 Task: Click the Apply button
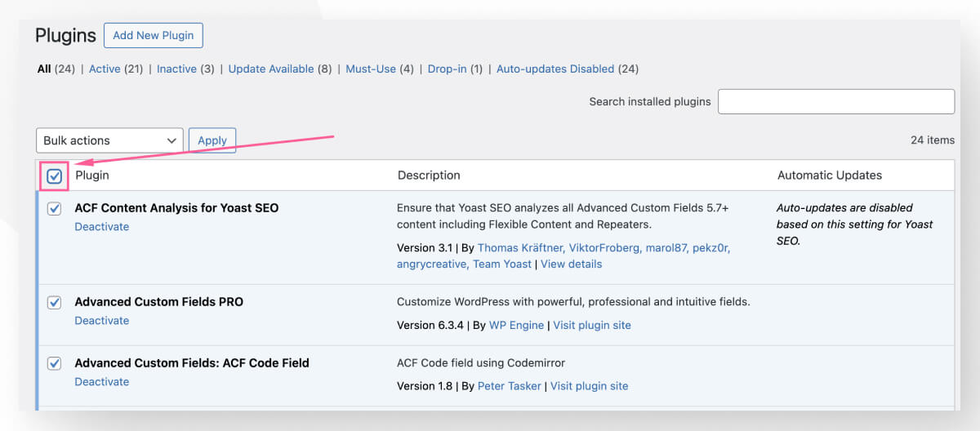click(212, 140)
